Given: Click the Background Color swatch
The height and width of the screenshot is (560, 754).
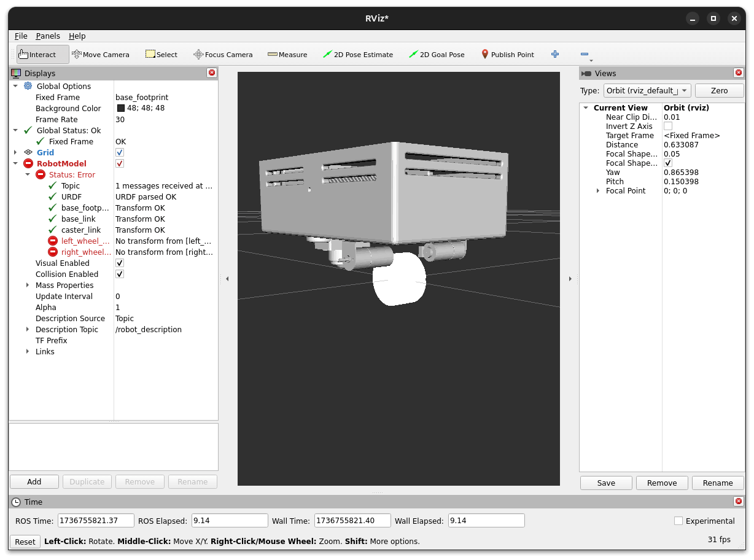Looking at the screenshot, I should [x=120, y=108].
